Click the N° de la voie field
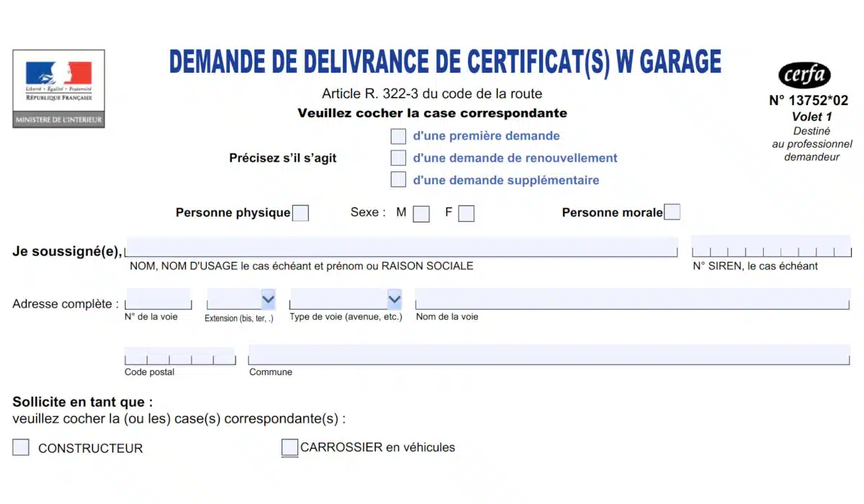The image size is (864, 504). pos(158,299)
